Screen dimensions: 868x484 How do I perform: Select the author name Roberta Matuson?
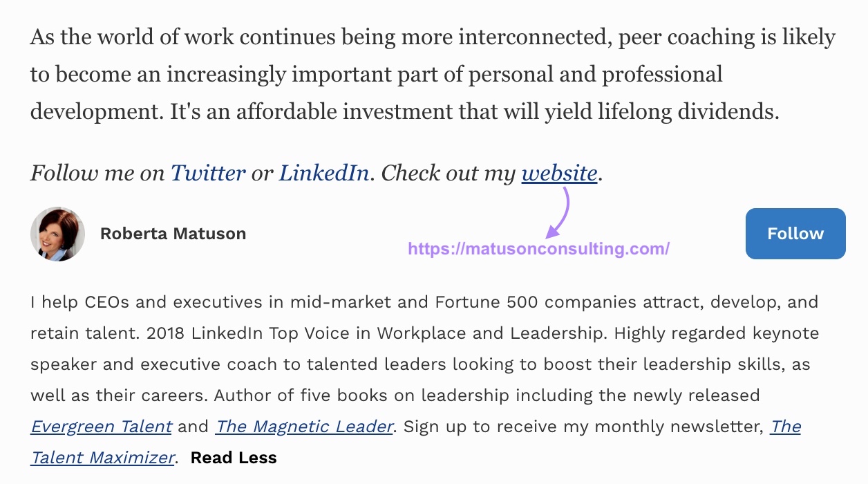click(173, 234)
